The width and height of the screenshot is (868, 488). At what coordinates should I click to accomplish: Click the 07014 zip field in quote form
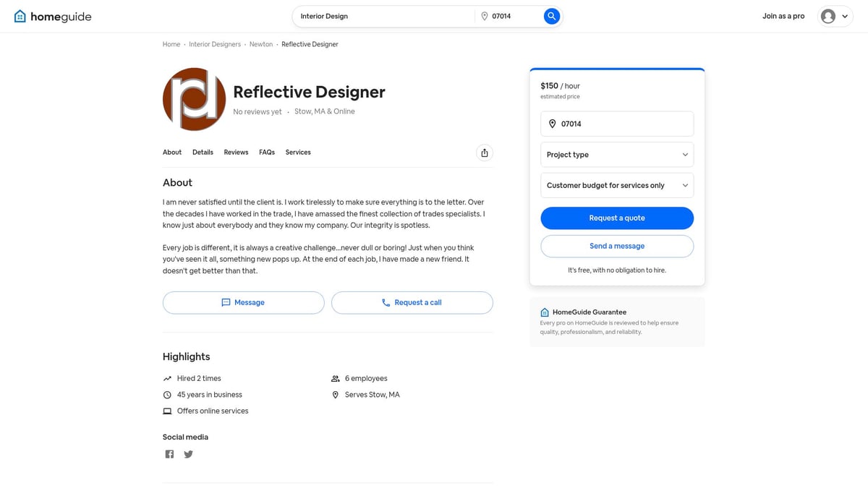pyautogui.click(x=617, y=124)
